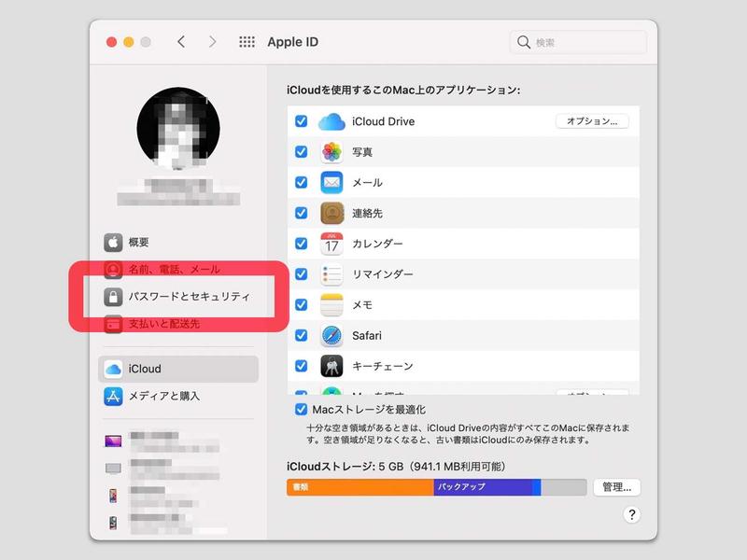Open パスワードとセキュリティ section

[x=178, y=297]
